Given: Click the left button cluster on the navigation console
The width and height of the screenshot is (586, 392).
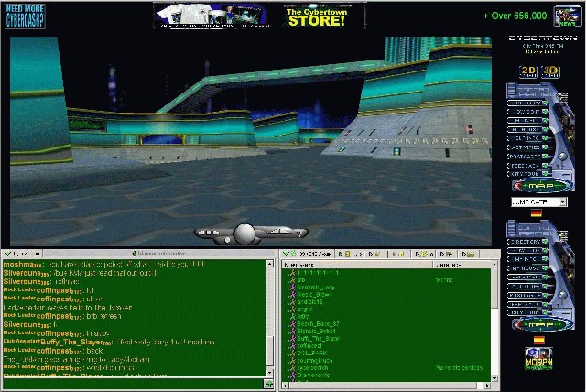Looking at the screenshot, I should click(x=209, y=233).
